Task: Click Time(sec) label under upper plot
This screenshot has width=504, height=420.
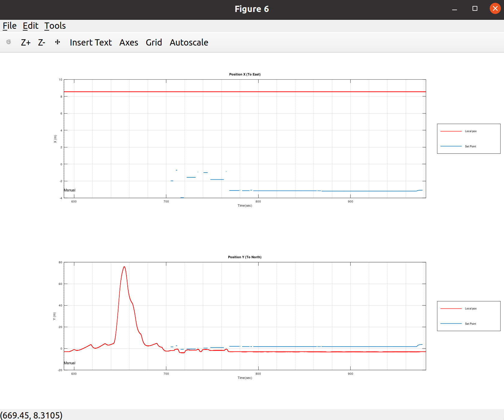Action: pyautogui.click(x=245, y=206)
